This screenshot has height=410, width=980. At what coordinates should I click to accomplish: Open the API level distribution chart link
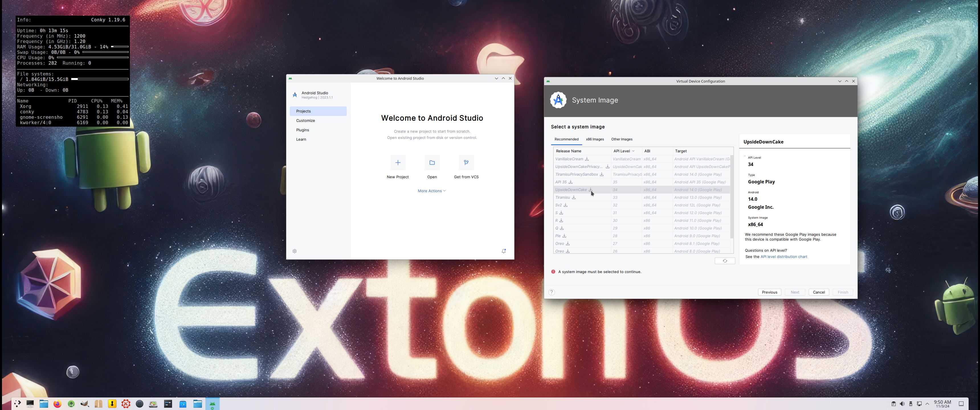[784, 257]
